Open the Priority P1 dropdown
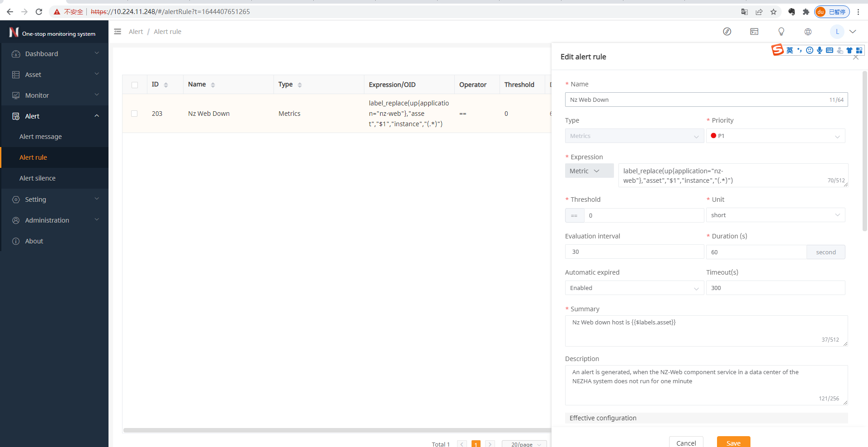 [x=775, y=136]
